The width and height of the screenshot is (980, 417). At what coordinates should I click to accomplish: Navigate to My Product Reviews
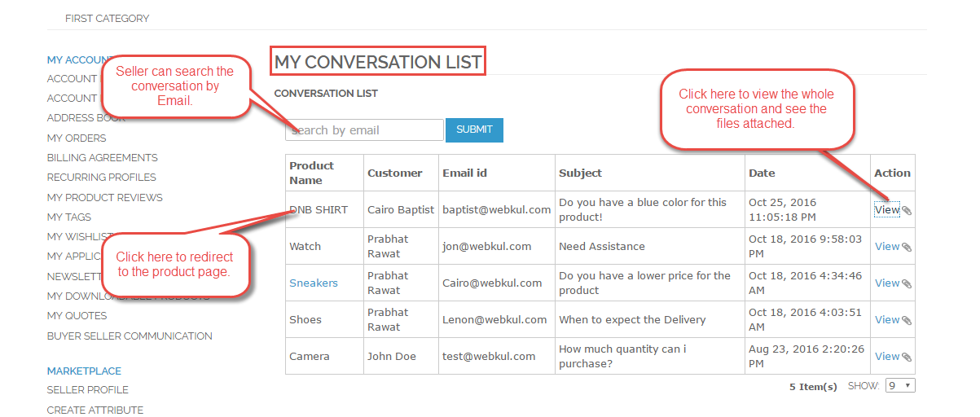pyautogui.click(x=105, y=198)
